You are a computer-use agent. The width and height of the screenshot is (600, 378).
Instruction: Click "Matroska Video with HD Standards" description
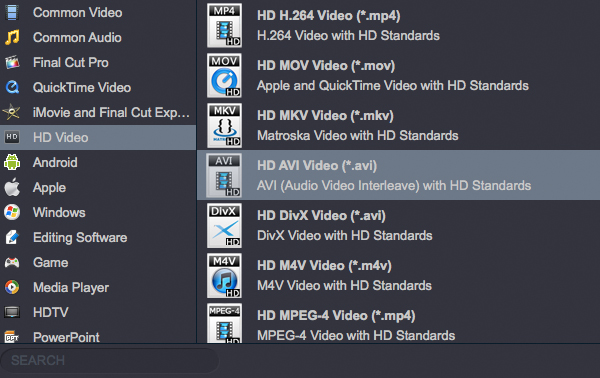pos(357,135)
